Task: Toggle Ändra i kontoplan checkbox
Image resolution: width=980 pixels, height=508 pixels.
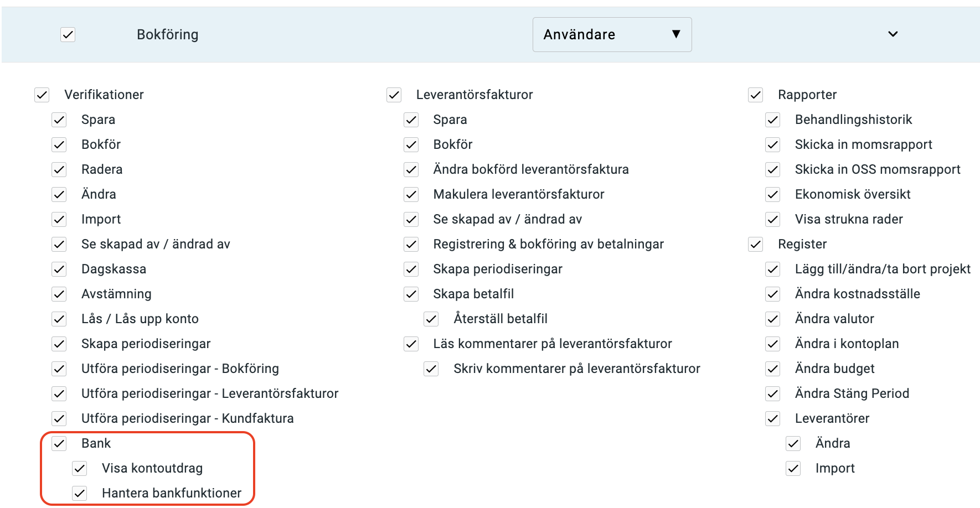Action: pos(772,344)
